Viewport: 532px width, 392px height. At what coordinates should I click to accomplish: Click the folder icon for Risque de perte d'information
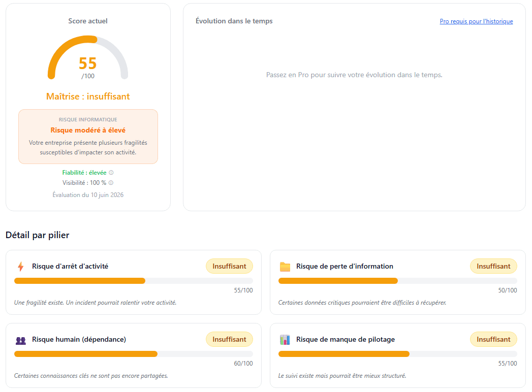pos(285,267)
